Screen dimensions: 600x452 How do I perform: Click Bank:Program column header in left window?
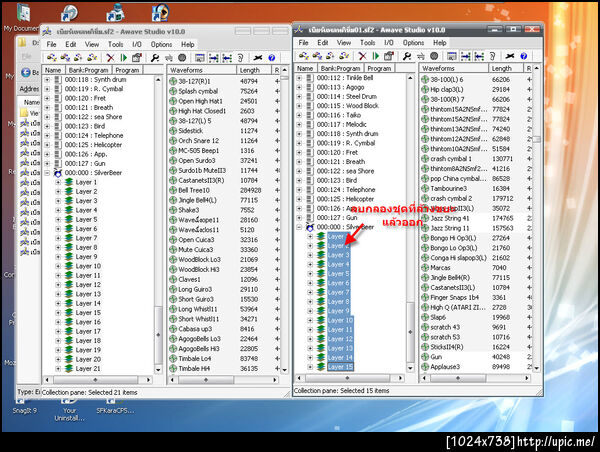pyautogui.click(x=88, y=70)
